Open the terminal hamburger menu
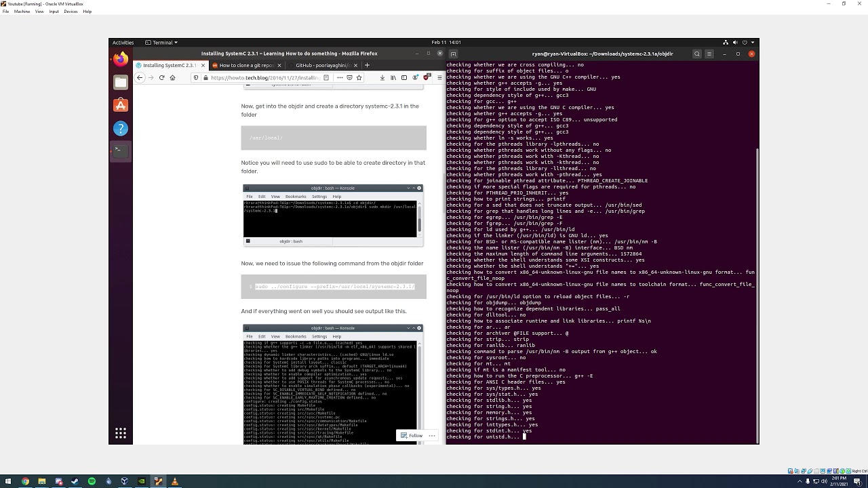The width and height of the screenshot is (868, 488). (709, 54)
